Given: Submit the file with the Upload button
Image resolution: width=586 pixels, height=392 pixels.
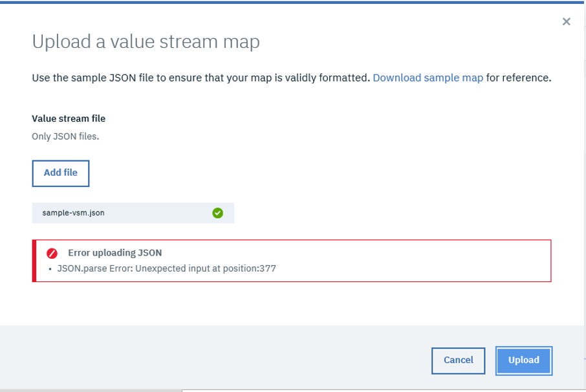Looking at the screenshot, I should pyautogui.click(x=523, y=360).
